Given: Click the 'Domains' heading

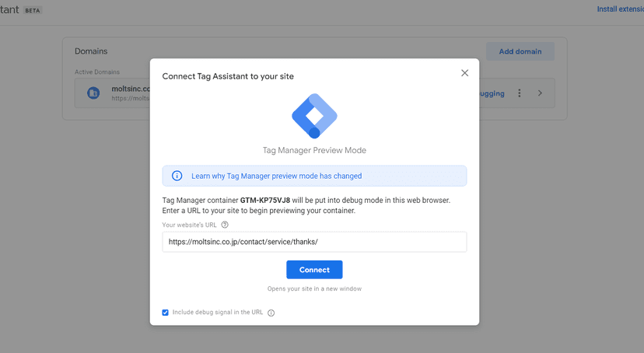Looking at the screenshot, I should [91, 51].
